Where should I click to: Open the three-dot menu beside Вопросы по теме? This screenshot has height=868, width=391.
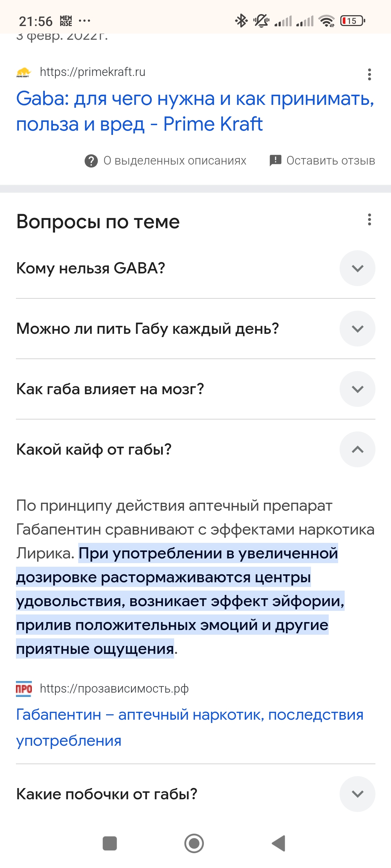click(369, 220)
